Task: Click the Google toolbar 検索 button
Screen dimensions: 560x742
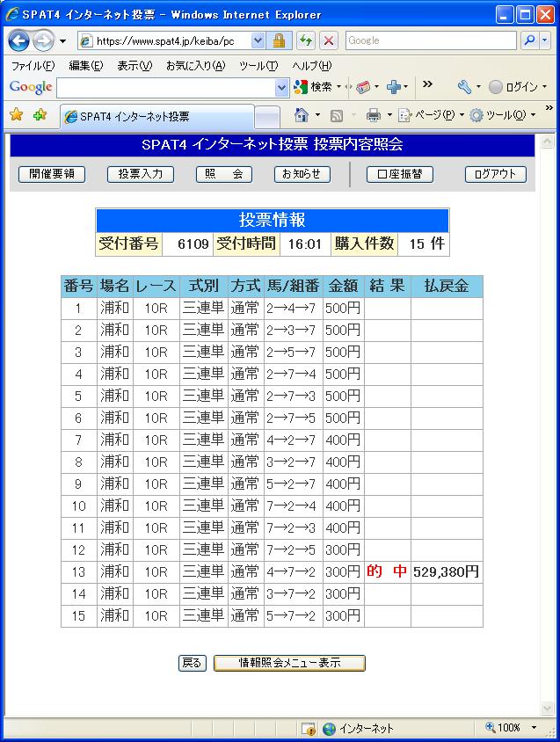Action: point(313,87)
